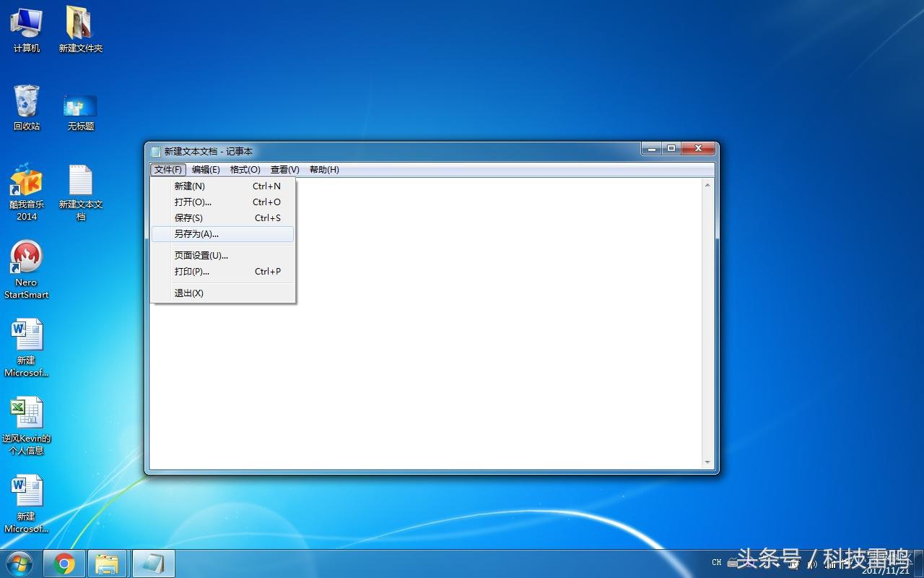The image size is (924, 578).
Task: Select the 回收站 recycle bin icon
Action: pos(27,103)
